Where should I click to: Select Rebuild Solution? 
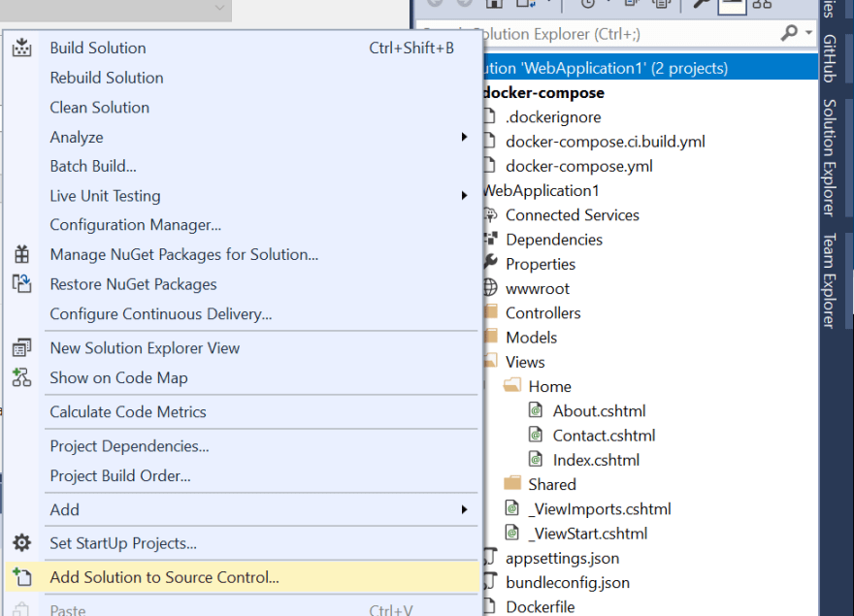click(242, 78)
